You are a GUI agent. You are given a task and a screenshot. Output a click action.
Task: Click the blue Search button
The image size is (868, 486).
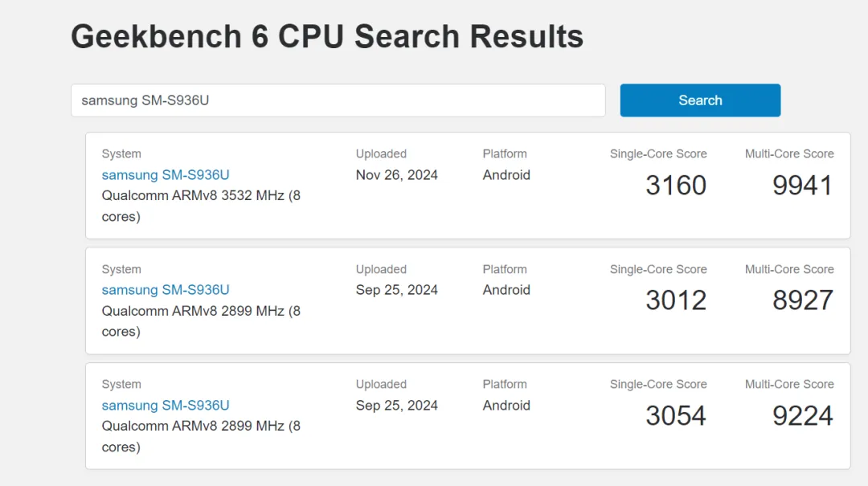click(700, 100)
